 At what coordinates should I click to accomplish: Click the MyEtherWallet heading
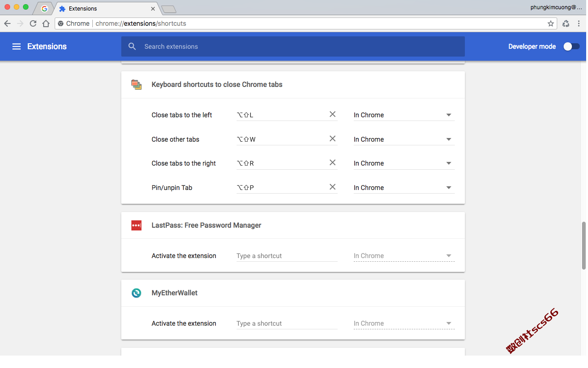coord(175,293)
